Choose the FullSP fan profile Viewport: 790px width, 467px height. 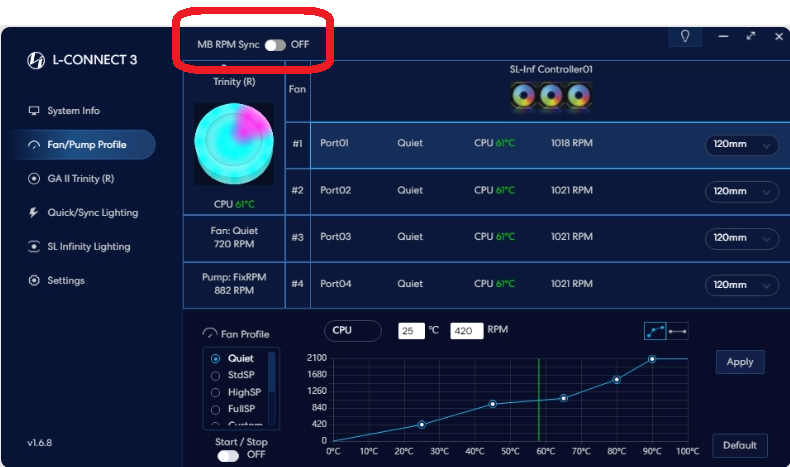(x=234, y=409)
